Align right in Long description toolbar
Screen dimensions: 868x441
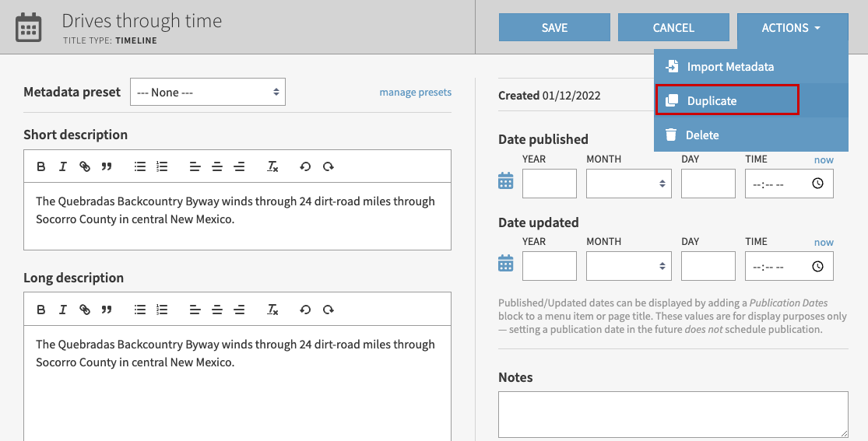click(x=239, y=310)
